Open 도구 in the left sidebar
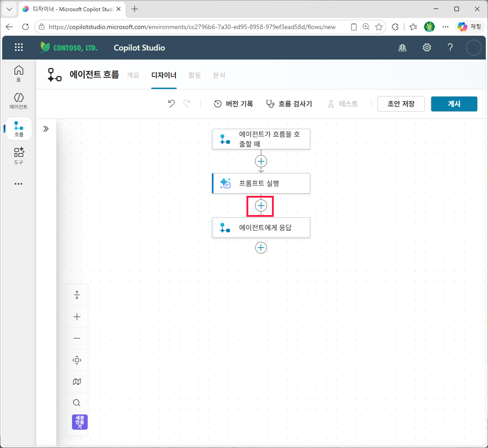488x448 pixels. click(19, 156)
